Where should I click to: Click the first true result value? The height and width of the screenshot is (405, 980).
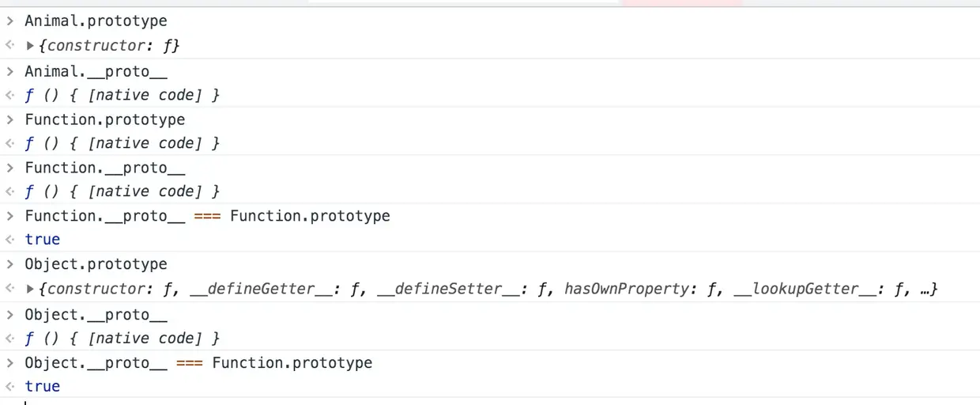[x=43, y=239]
